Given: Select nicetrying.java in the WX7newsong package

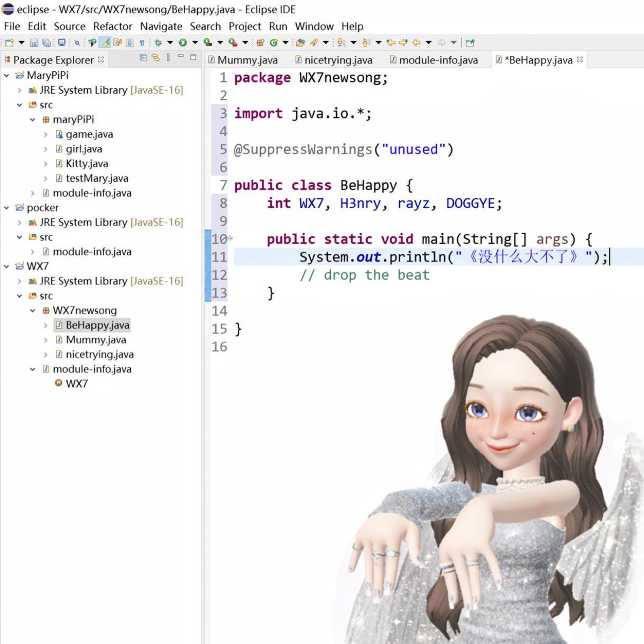Looking at the screenshot, I should (99, 355).
